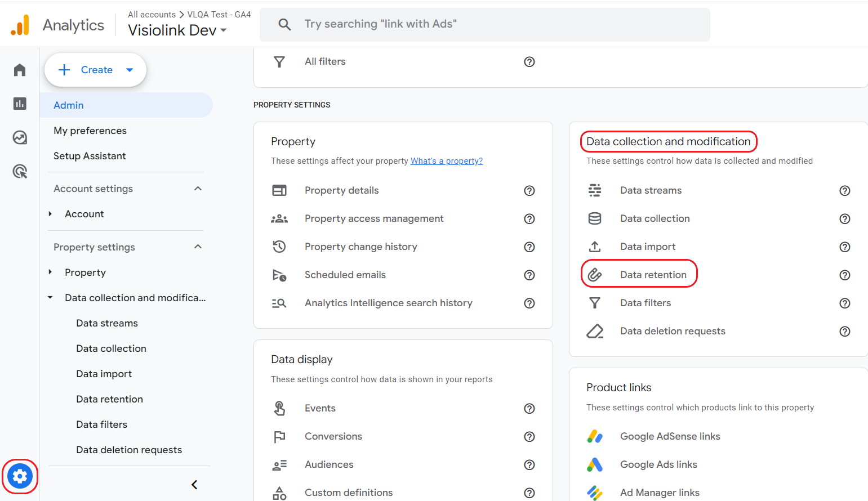This screenshot has width=868, height=501.
Task: Collapse the Account settings section
Action: pyautogui.click(x=198, y=189)
